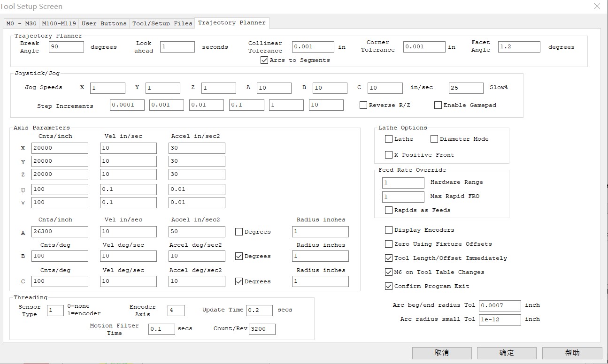This screenshot has width=608, height=364.
Task: Open the Tool/Setup Files tab
Action: 162,23
